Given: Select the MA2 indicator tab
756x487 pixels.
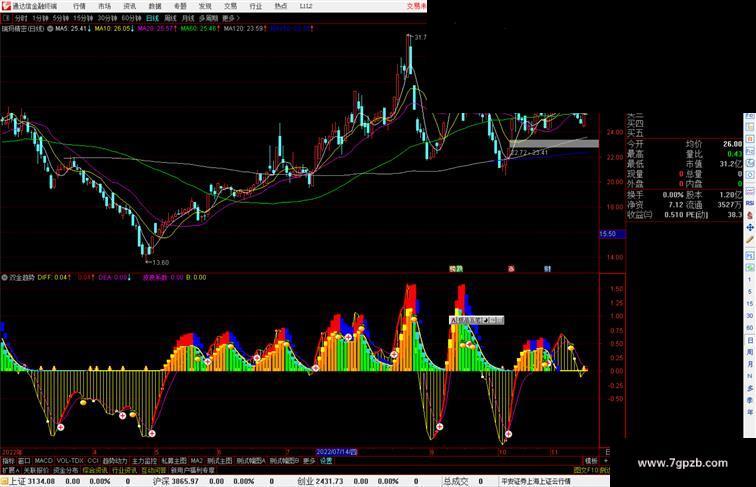Looking at the screenshot, I should 196,461.
